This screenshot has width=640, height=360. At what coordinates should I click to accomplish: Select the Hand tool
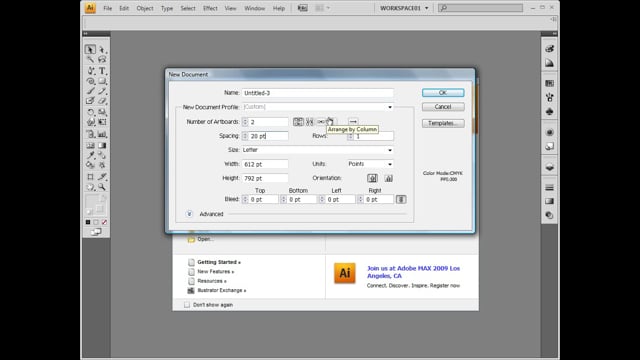pyautogui.click(x=90, y=187)
